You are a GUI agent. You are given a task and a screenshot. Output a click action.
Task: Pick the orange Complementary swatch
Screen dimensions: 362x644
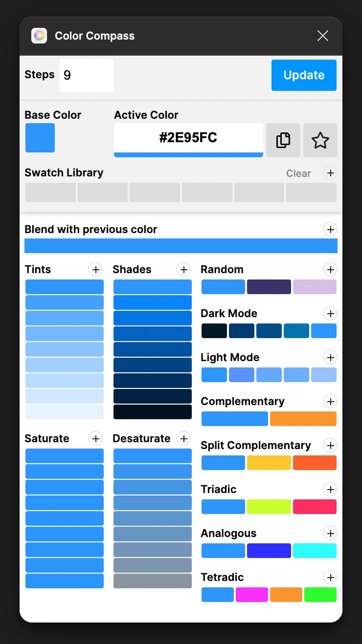pos(303,419)
